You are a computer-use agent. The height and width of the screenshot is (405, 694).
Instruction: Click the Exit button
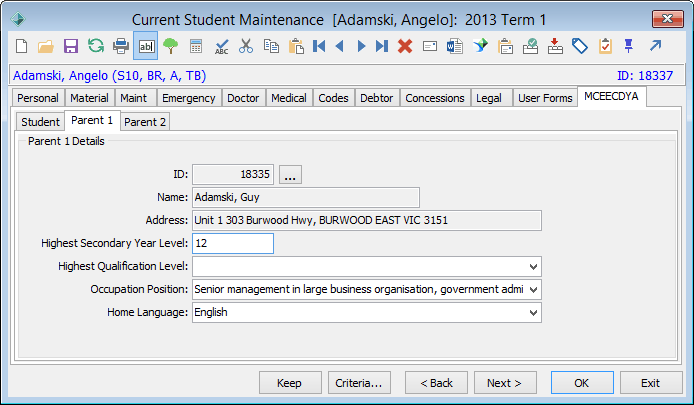(651, 383)
